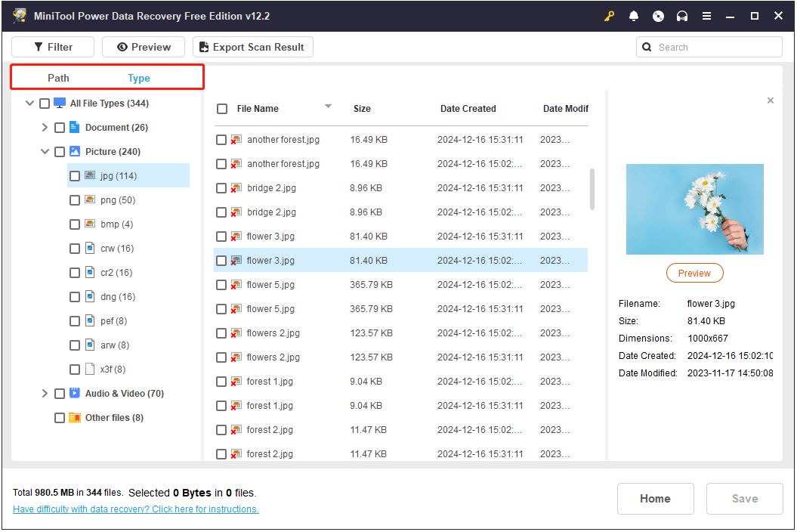Click the key icon to register the license

click(x=609, y=15)
